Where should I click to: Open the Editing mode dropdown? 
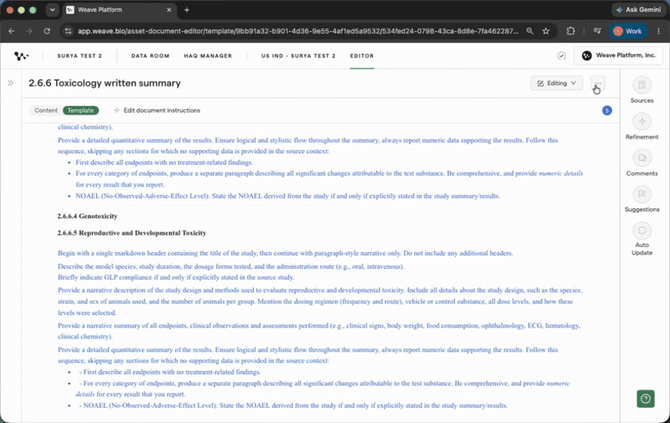[x=556, y=83]
